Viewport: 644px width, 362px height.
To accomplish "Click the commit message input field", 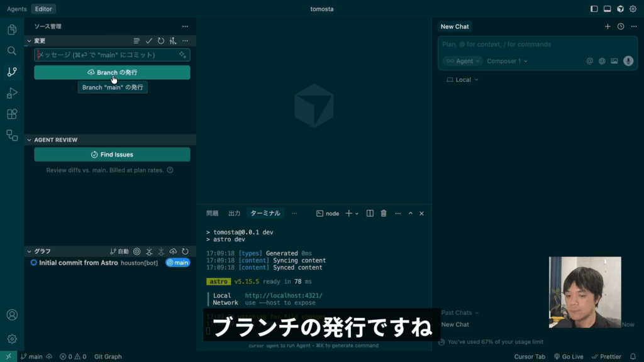I will [x=107, y=55].
